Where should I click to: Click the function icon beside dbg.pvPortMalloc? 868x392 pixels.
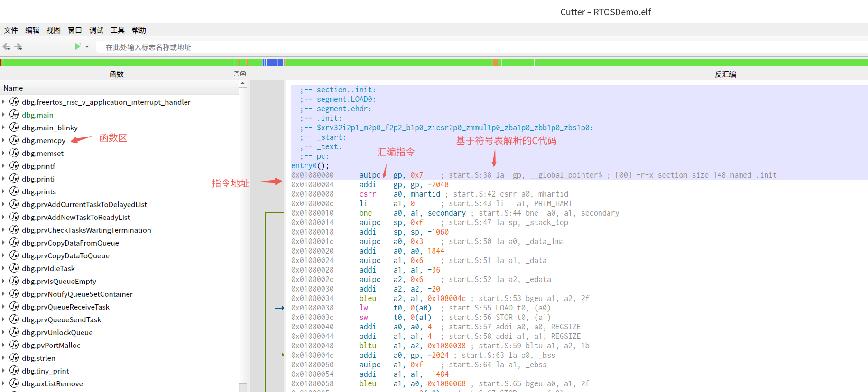pyautogui.click(x=15, y=345)
